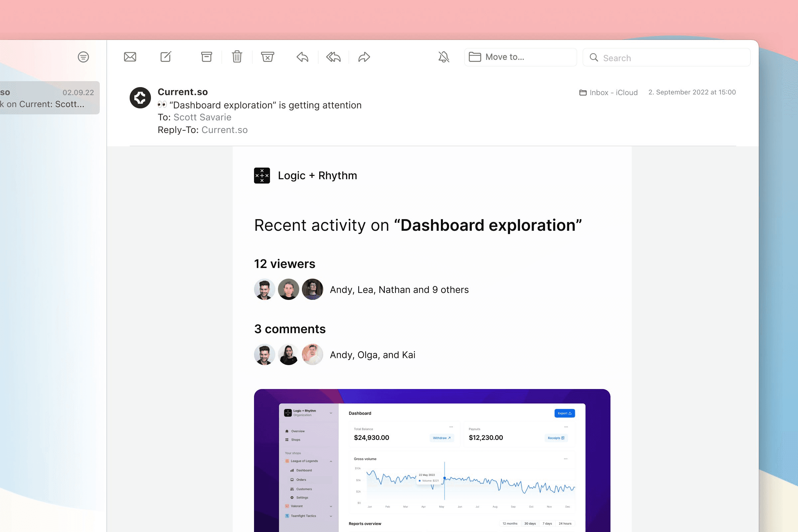798x532 pixels.
Task: Click the Reply-To Current.so address
Action: coord(224,130)
